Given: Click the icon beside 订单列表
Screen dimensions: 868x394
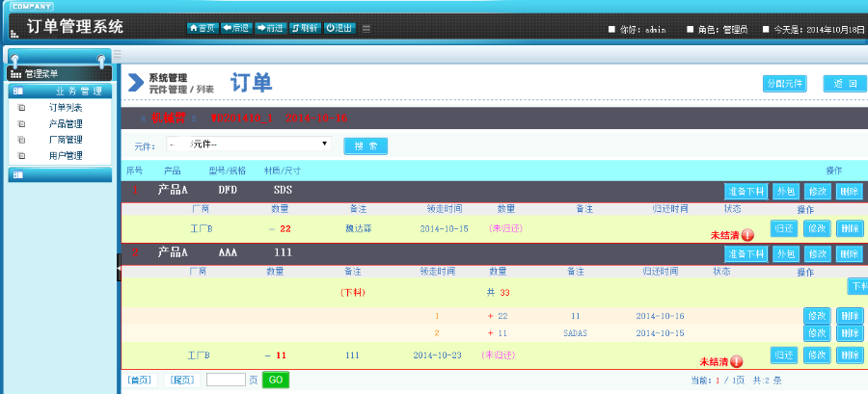Looking at the screenshot, I should pos(21,108).
